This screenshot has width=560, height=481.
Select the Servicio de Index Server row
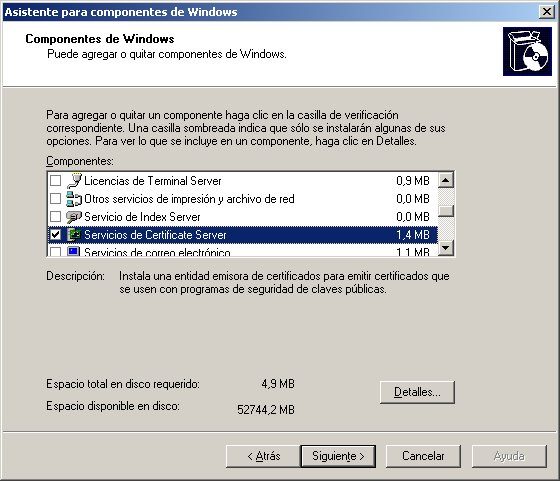click(242, 217)
